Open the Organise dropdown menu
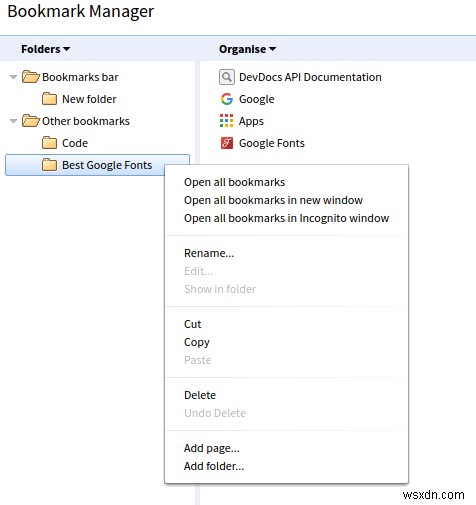This screenshot has height=505, width=476. coord(248,49)
